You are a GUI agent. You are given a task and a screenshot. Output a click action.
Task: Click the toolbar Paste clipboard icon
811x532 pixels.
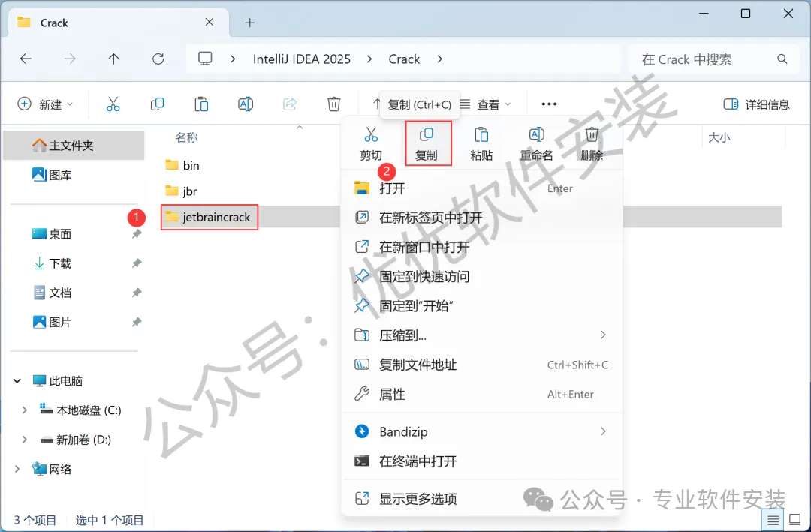tap(201, 104)
